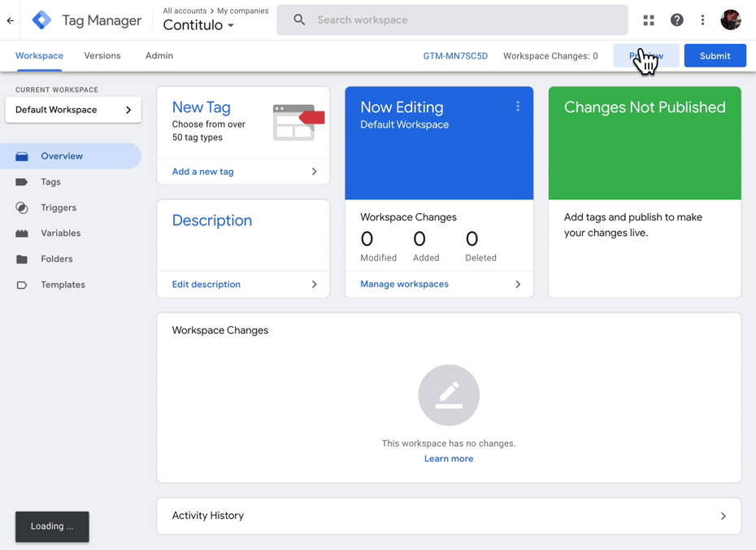
Task: Click the Add a new tag link
Action: (202, 172)
